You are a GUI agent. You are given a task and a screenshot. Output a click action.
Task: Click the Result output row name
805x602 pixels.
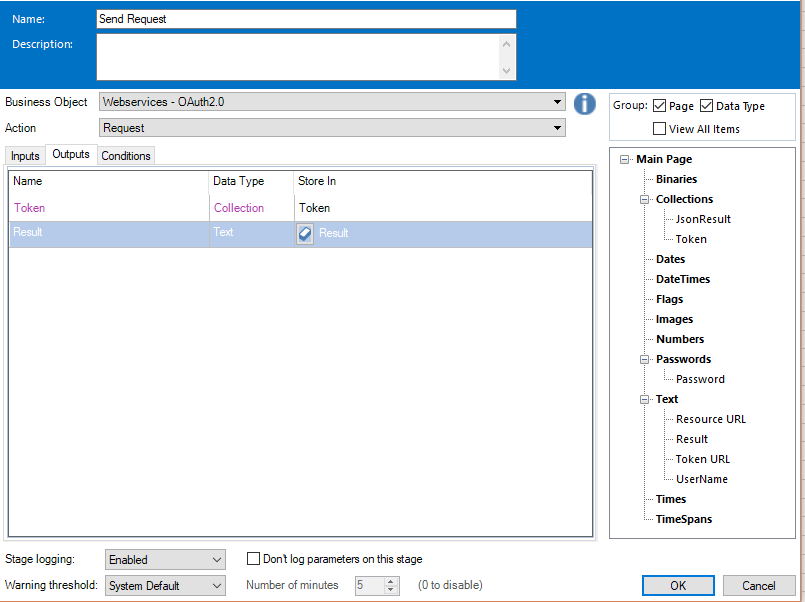pos(28,232)
